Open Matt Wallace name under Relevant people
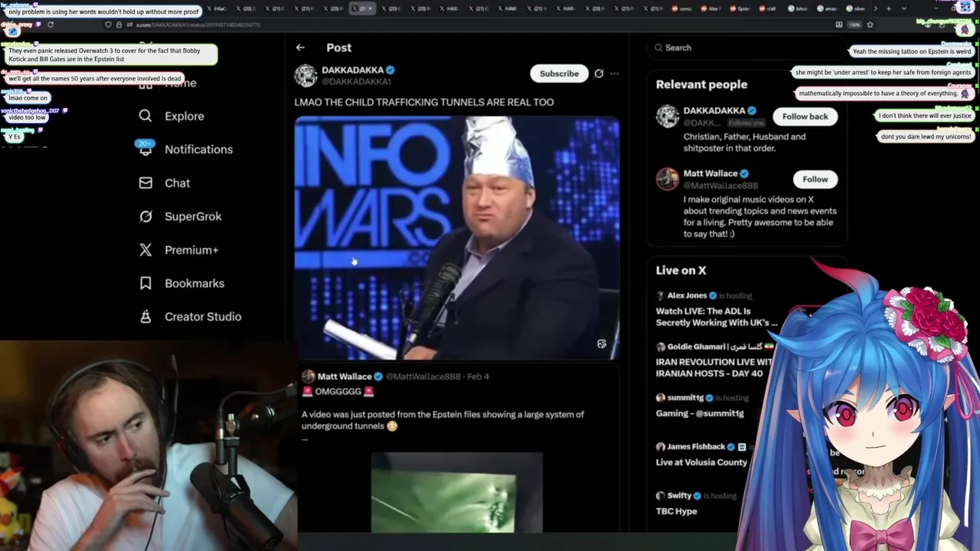This screenshot has height=551, width=980. [710, 174]
